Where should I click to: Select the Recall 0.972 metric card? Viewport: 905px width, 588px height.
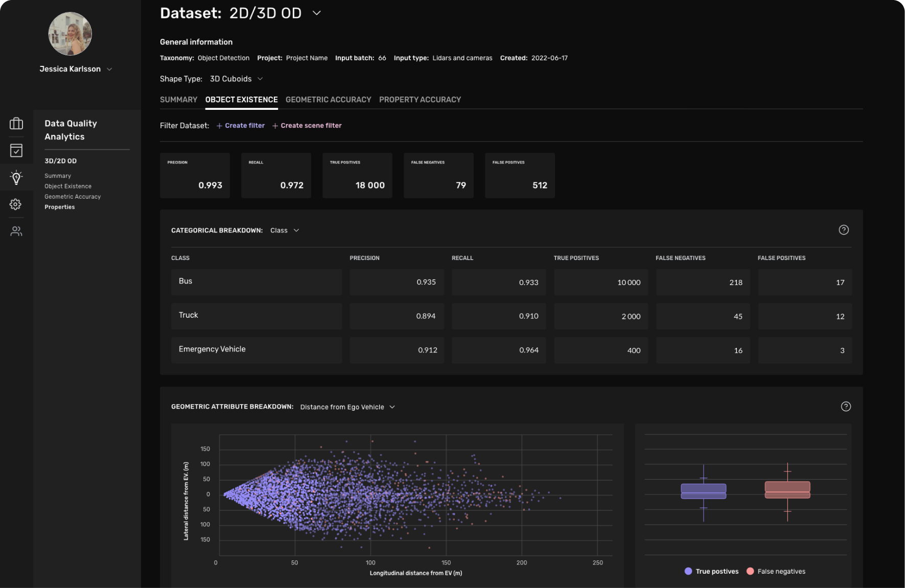tap(276, 175)
